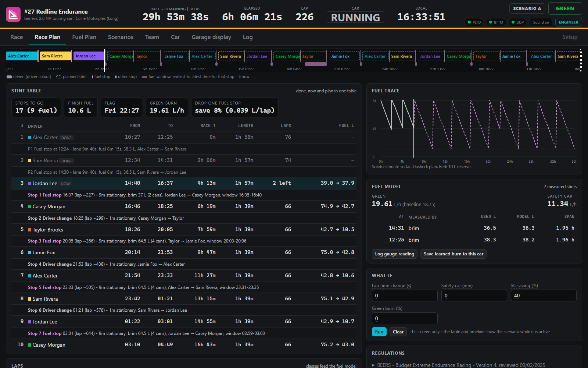Focus the Green burn percent input

405,318
